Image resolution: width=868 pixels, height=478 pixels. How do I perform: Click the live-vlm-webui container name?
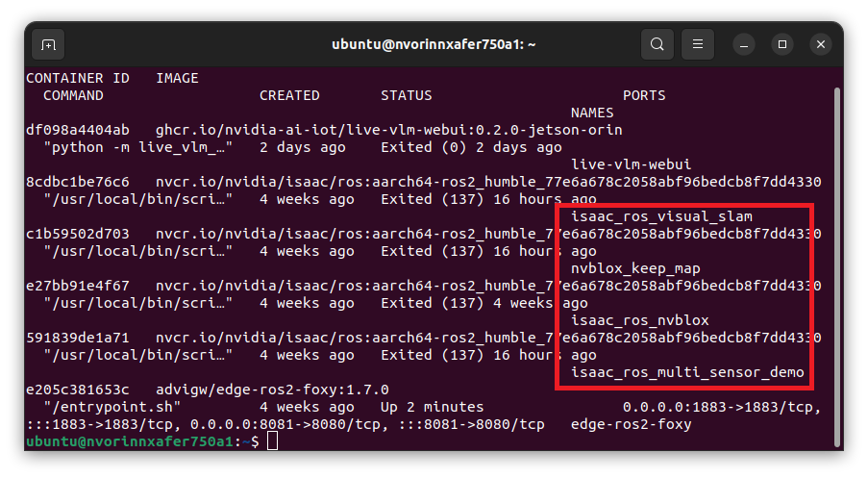pyautogui.click(x=631, y=164)
